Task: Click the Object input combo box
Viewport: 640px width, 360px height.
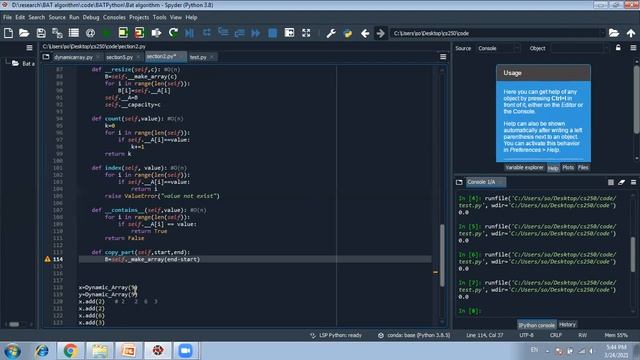Action: tap(580, 48)
